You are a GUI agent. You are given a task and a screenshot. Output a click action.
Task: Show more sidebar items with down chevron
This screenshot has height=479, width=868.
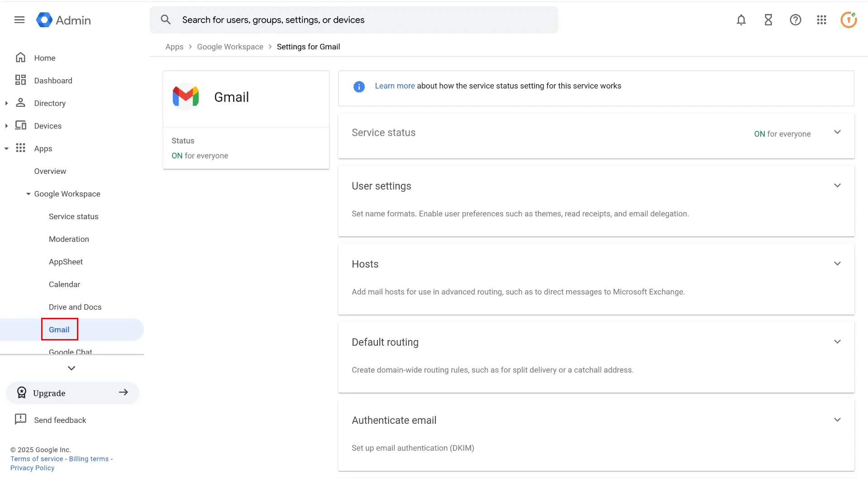(72, 368)
